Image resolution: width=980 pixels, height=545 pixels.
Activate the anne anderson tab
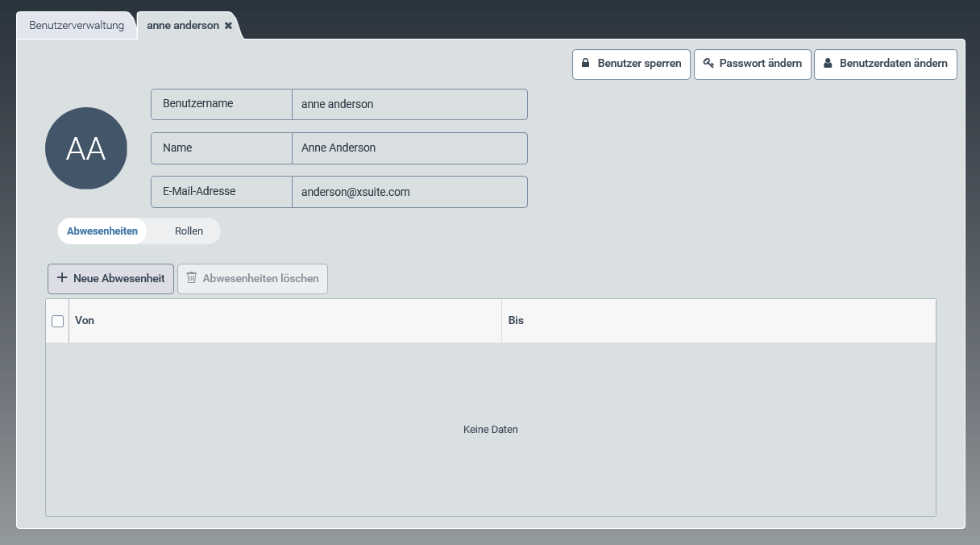pyautogui.click(x=182, y=26)
